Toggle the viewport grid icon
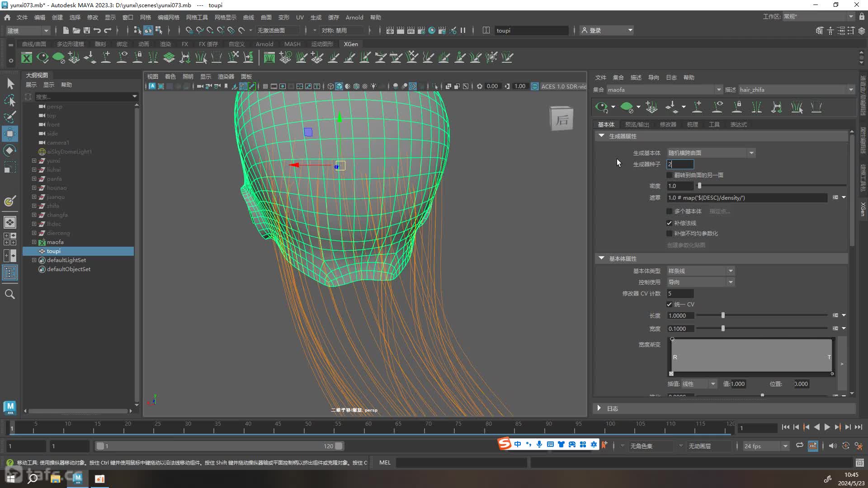Image resolution: width=868 pixels, height=488 pixels. tap(265, 86)
